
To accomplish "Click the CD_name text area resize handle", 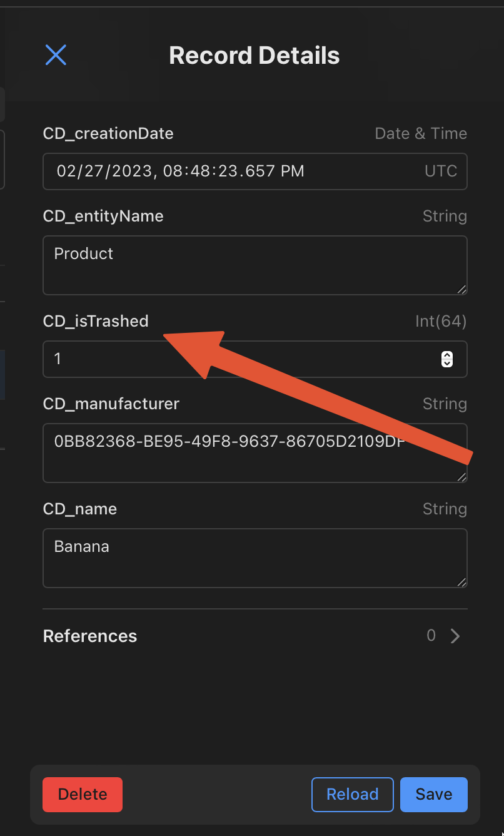I will pos(461,582).
